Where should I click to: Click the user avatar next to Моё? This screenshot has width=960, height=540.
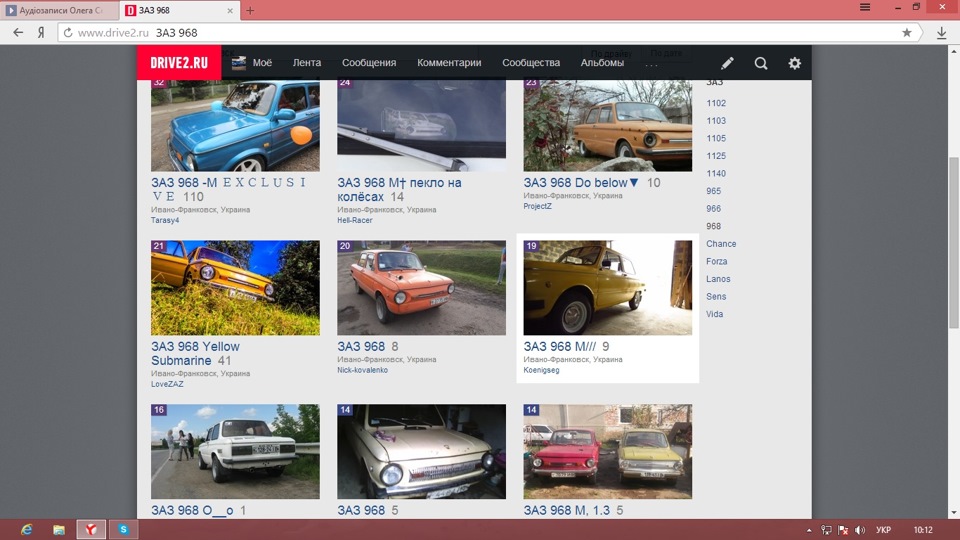pyautogui.click(x=239, y=62)
